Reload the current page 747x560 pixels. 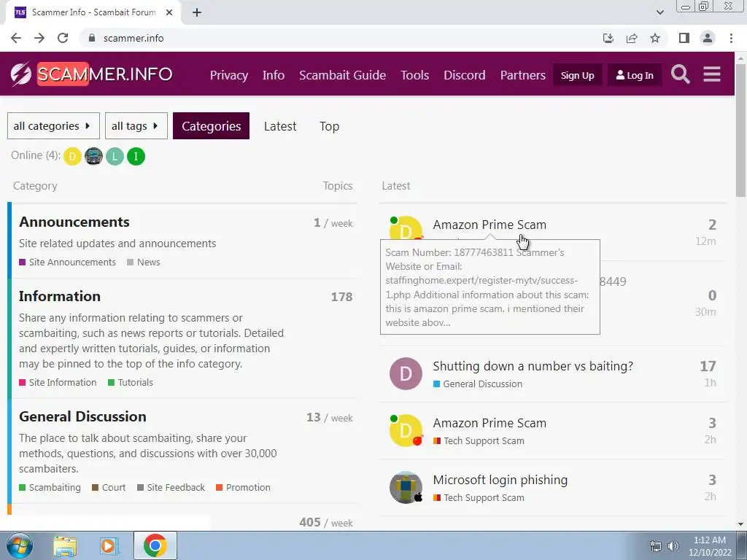63,38
